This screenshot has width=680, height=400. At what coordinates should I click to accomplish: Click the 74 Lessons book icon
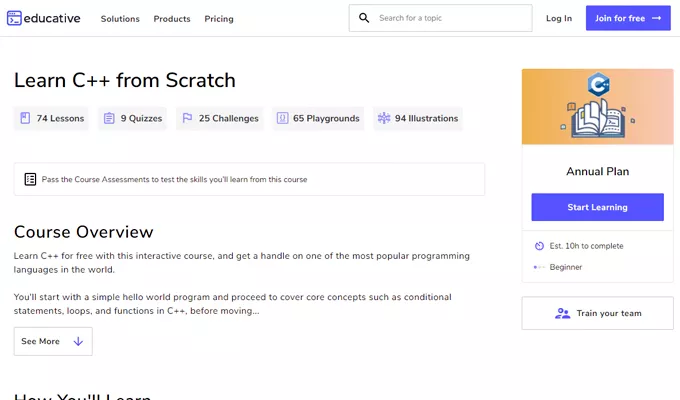click(x=25, y=118)
